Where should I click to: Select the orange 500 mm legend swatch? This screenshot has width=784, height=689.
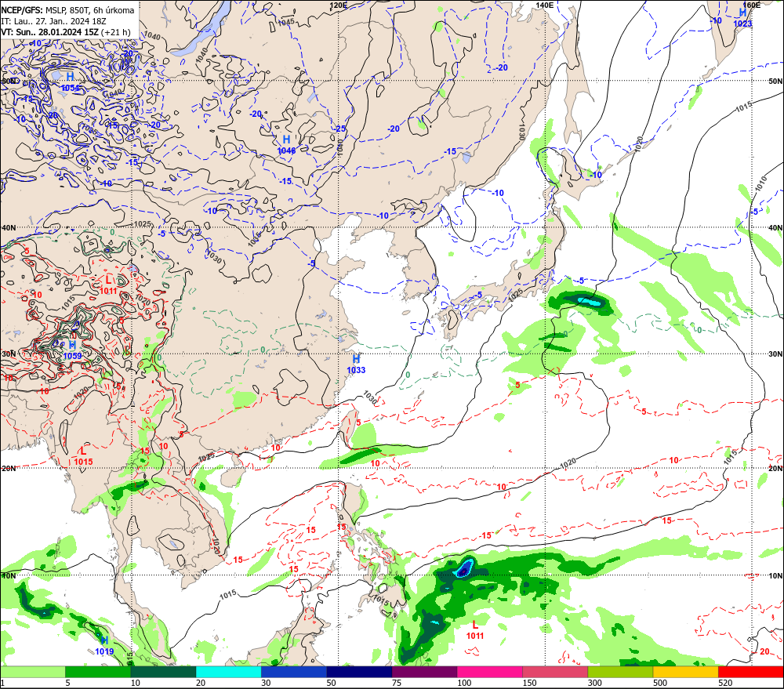click(685, 672)
